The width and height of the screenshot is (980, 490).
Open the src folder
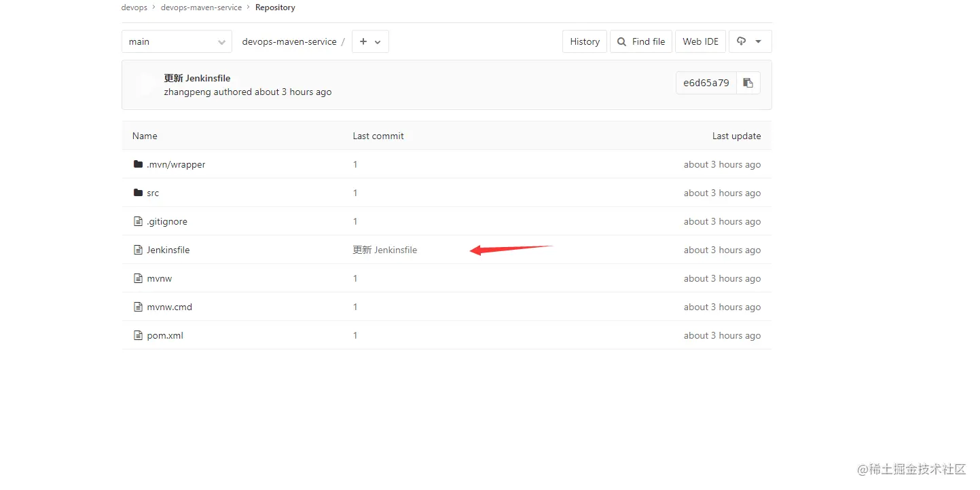click(x=153, y=193)
